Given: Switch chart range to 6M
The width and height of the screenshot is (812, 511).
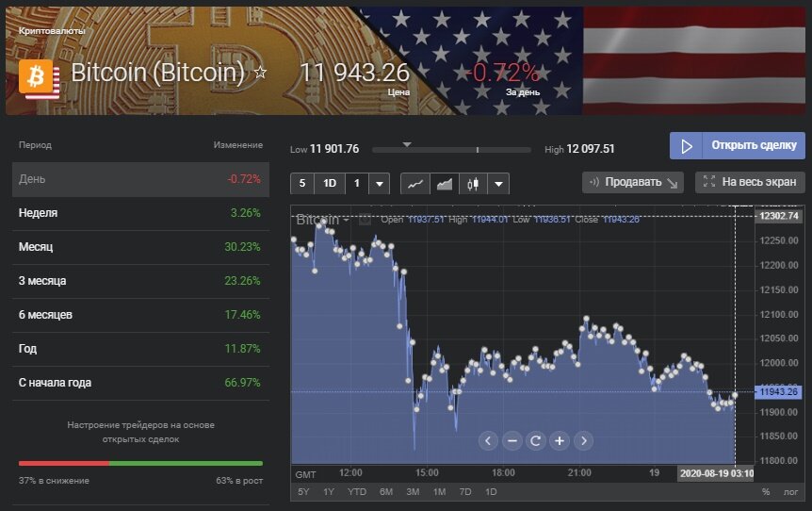Looking at the screenshot, I should (x=385, y=492).
